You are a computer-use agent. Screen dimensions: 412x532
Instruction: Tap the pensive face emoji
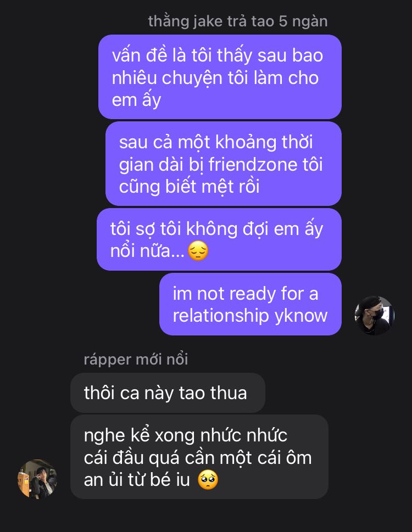point(198,251)
